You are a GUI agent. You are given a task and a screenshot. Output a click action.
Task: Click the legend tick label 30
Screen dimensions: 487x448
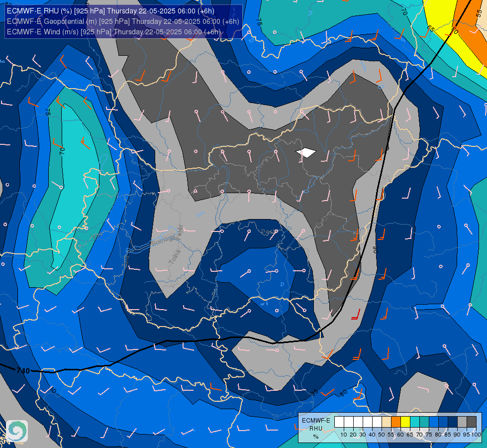coord(363,435)
